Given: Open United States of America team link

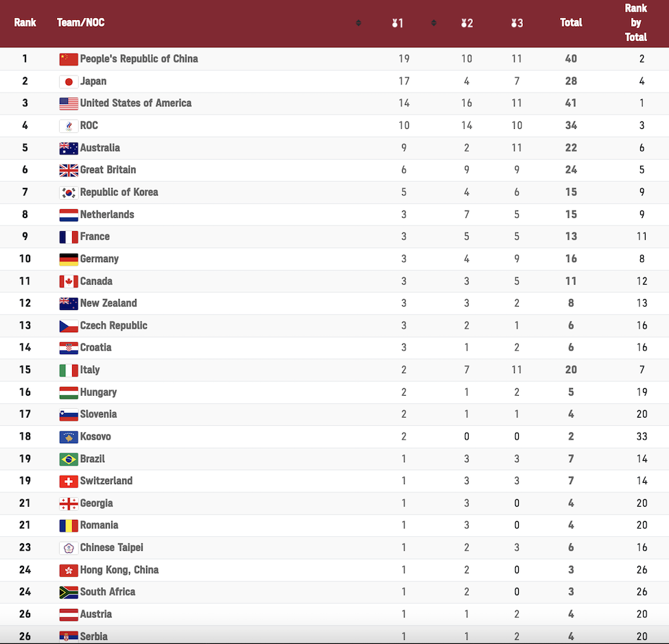Looking at the screenshot, I should click(136, 103).
